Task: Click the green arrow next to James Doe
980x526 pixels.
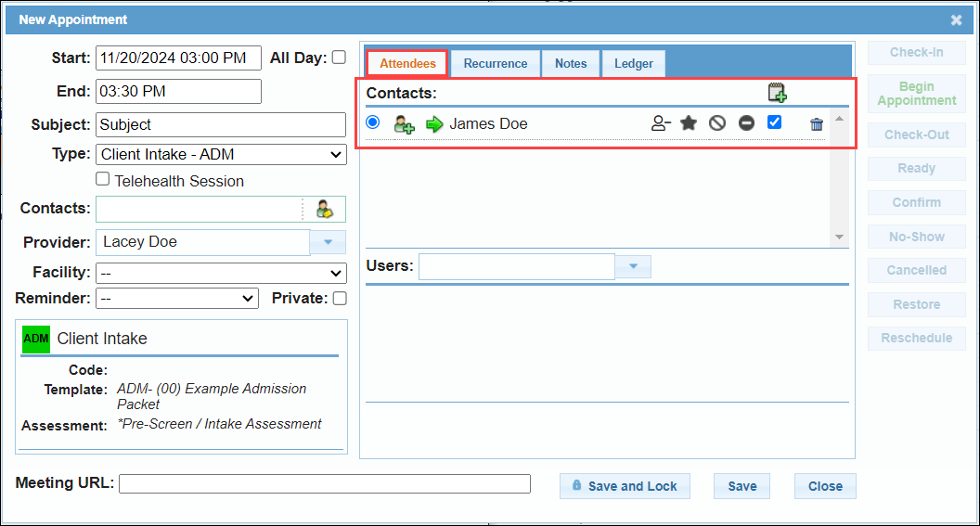Action: coord(434,124)
